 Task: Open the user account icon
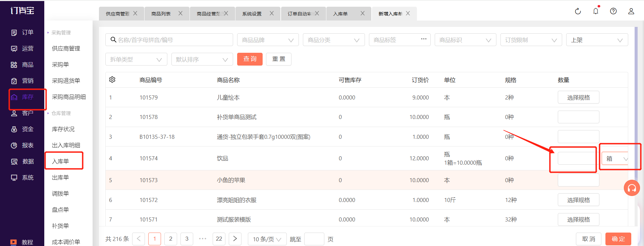point(631,11)
